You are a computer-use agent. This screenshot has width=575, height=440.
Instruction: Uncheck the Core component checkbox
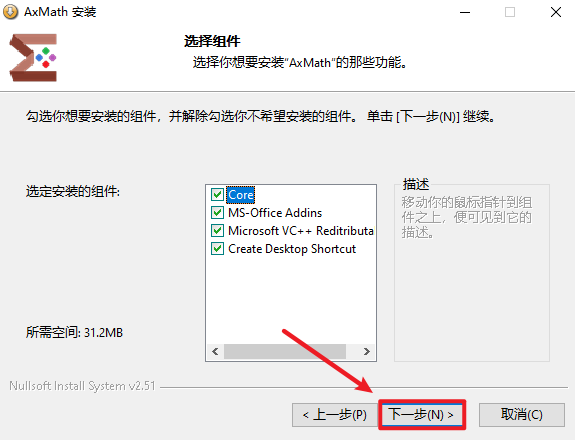pos(217,194)
